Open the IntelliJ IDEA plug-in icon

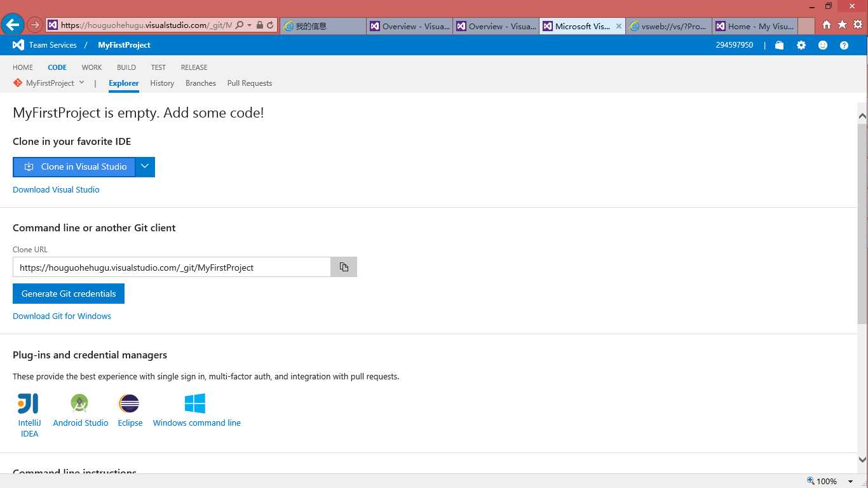(29, 403)
